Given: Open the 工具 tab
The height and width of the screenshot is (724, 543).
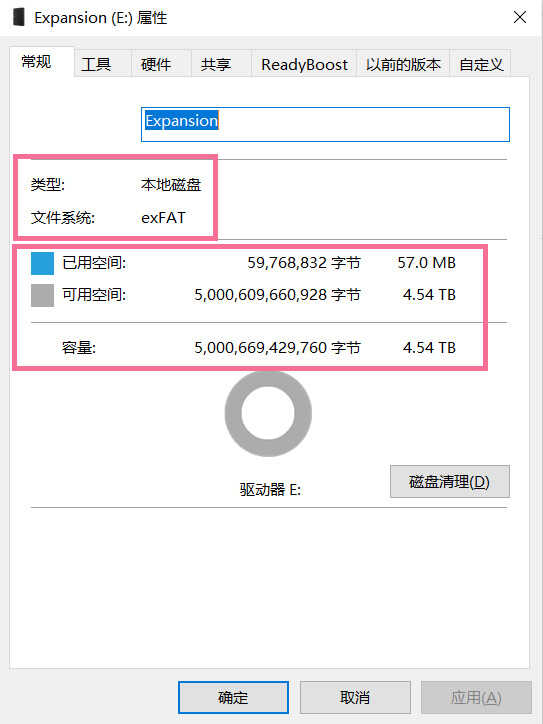Looking at the screenshot, I should coord(103,64).
